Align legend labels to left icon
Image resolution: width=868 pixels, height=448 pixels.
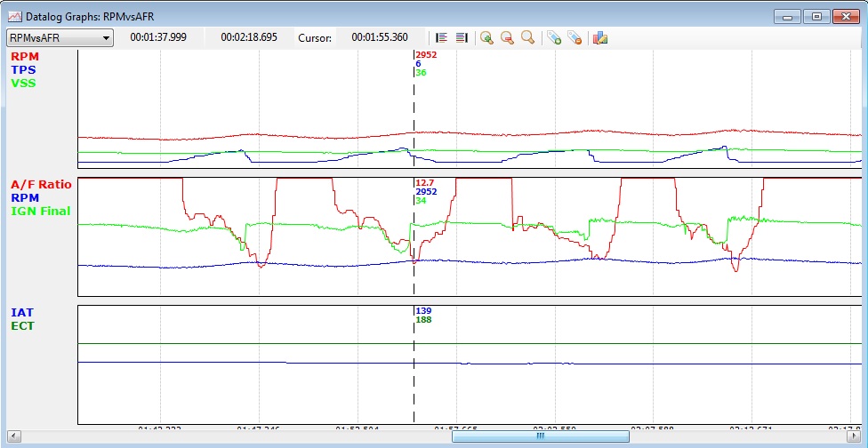(x=441, y=37)
